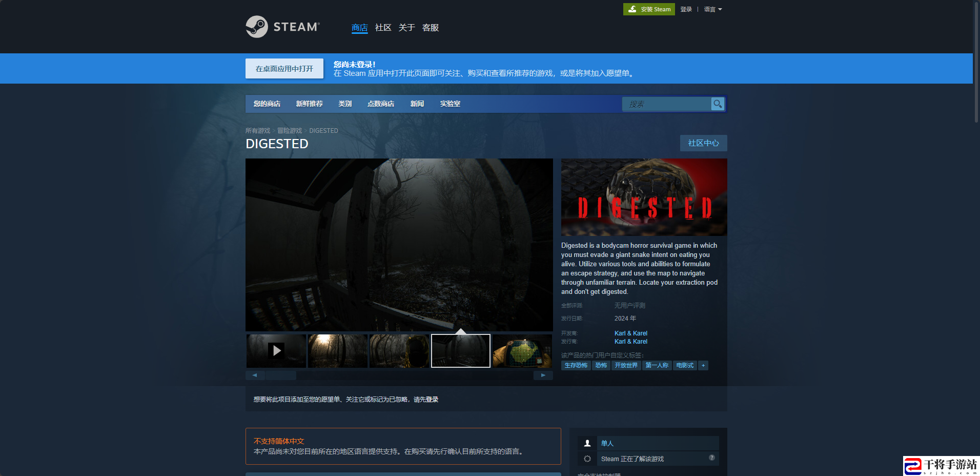Select the highlighted cabin porch thumbnail
Image resolution: width=980 pixels, height=476 pixels.
pos(461,351)
